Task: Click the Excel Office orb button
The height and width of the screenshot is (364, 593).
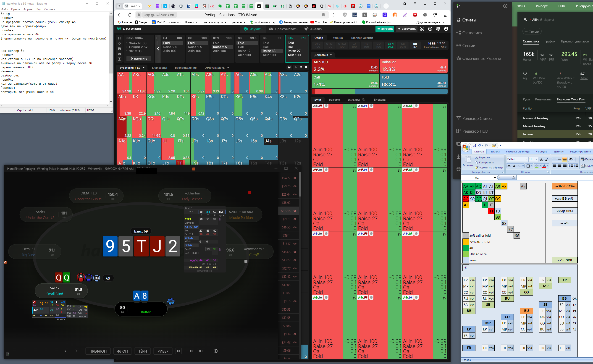Action: point(466,148)
